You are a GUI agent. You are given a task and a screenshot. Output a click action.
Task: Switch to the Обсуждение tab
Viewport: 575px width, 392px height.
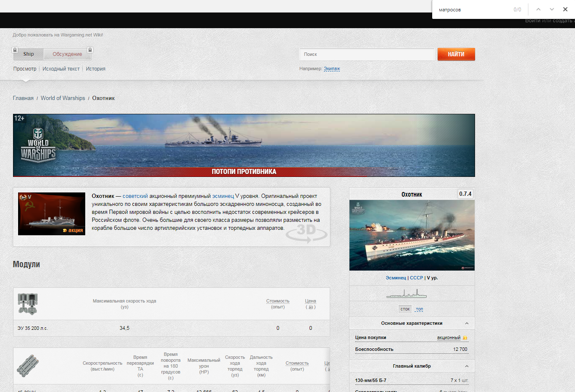(x=67, y=54)
